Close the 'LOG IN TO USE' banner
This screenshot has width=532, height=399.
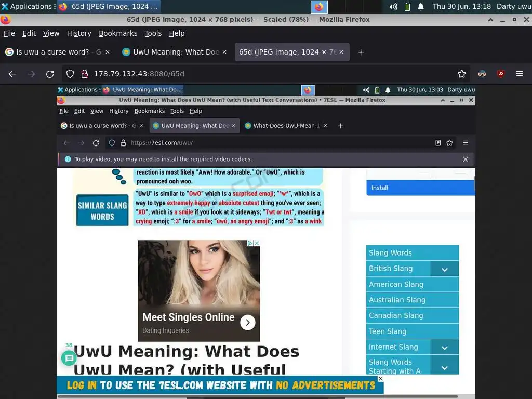pyautogui.click(x=380, y=379)
